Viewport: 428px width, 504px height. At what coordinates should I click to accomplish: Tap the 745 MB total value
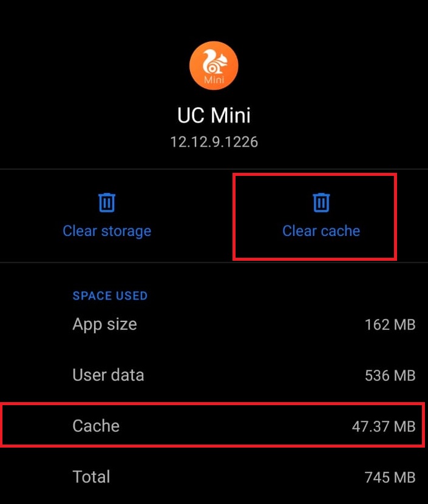pyautogui.click(x=390, y=477)
